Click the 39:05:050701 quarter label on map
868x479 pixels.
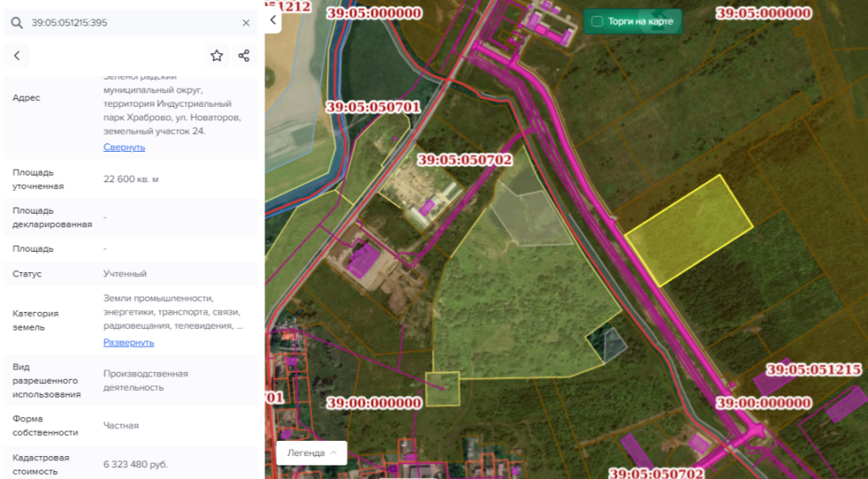(373, 108)
